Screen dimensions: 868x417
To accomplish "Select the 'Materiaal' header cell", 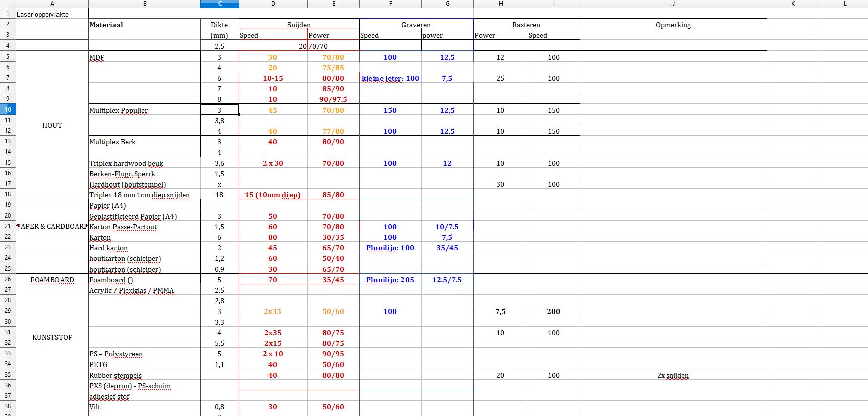I will pyautogui.click(x=145, y=25).
